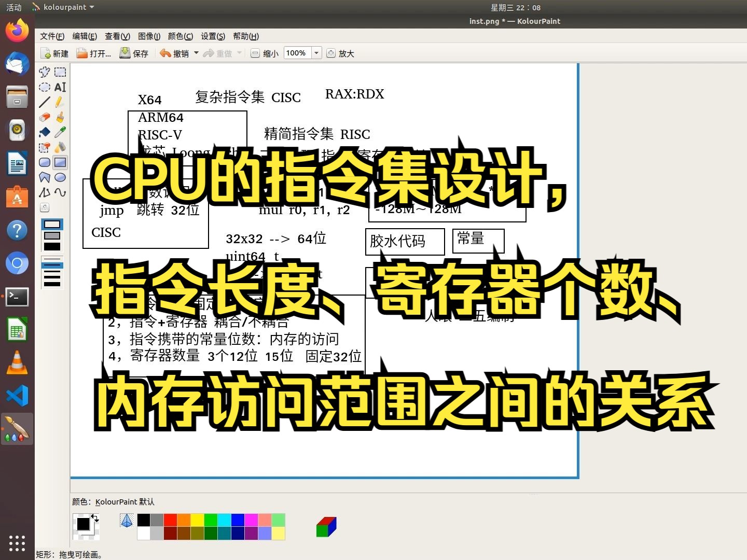This screenshot has height=560, width=747.
Task: Select the Spraycan tool
Action: (x=60, y=147)
